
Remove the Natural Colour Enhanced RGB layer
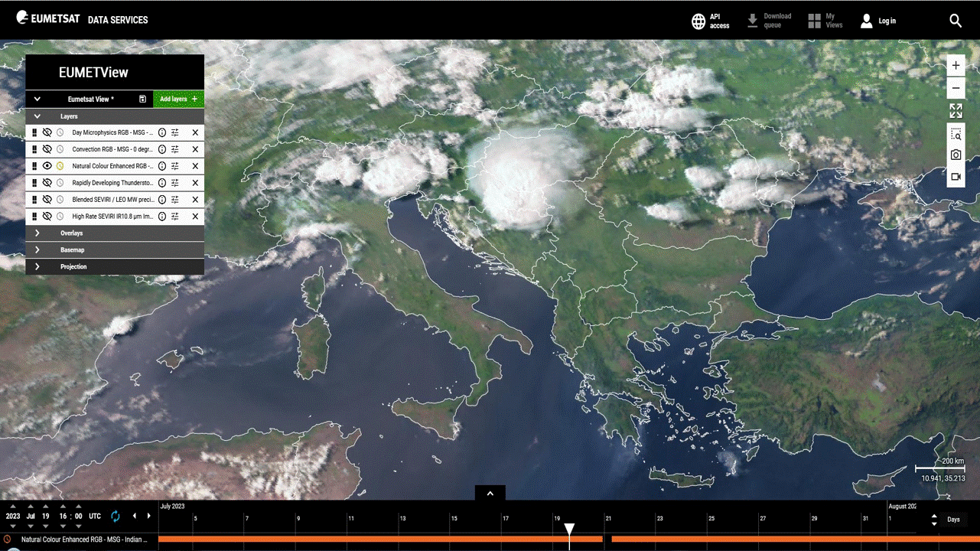click(x=195, y=166)
